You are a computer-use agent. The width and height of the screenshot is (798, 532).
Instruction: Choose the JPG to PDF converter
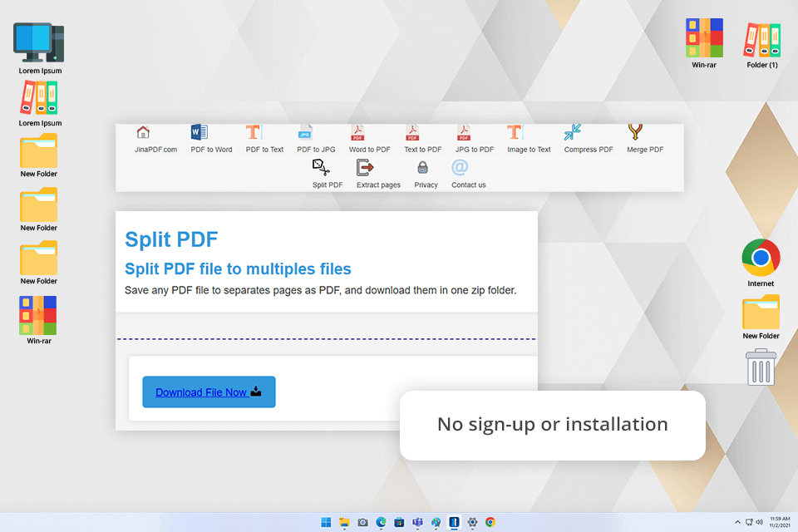(475, 139)
